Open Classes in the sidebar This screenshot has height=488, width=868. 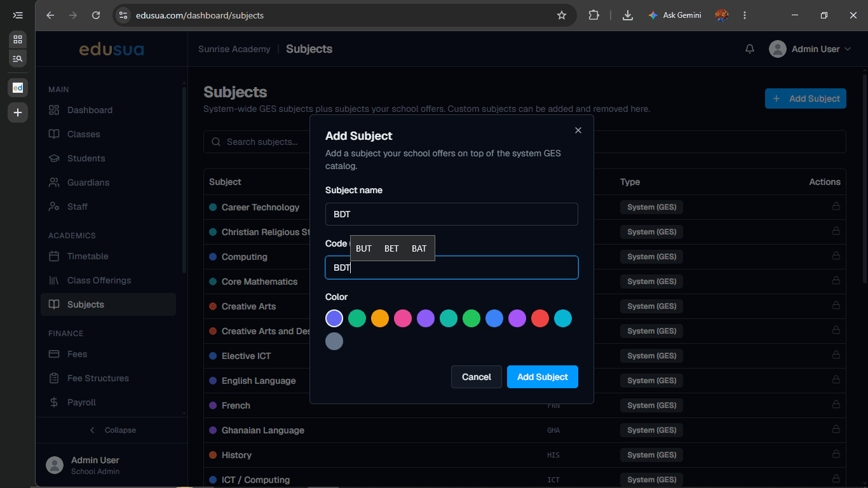[x=108, y=134]
